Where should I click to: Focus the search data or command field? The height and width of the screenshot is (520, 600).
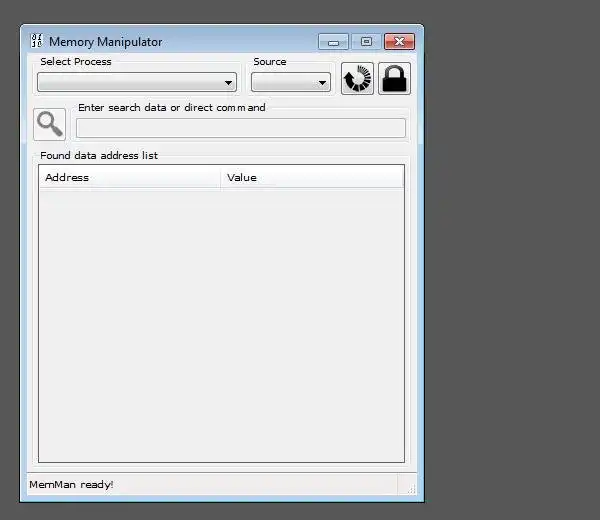pos(241,128)
